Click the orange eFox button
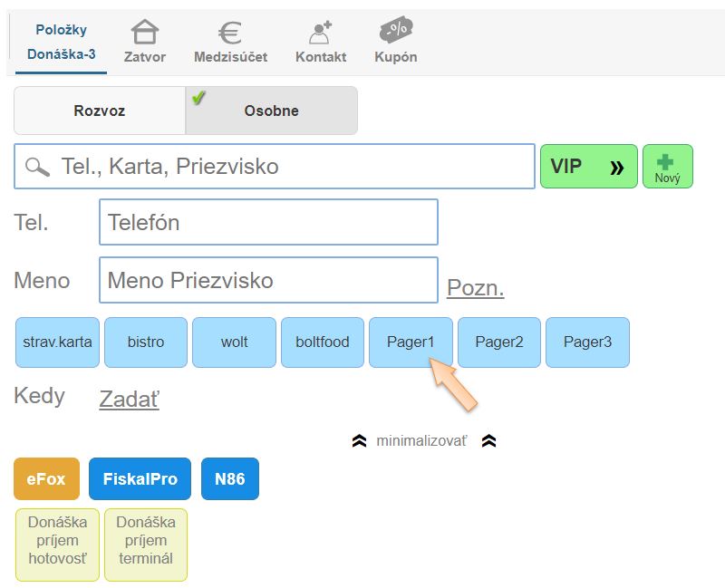This screenshot has height=588, width=725. (x=46, y=478)
